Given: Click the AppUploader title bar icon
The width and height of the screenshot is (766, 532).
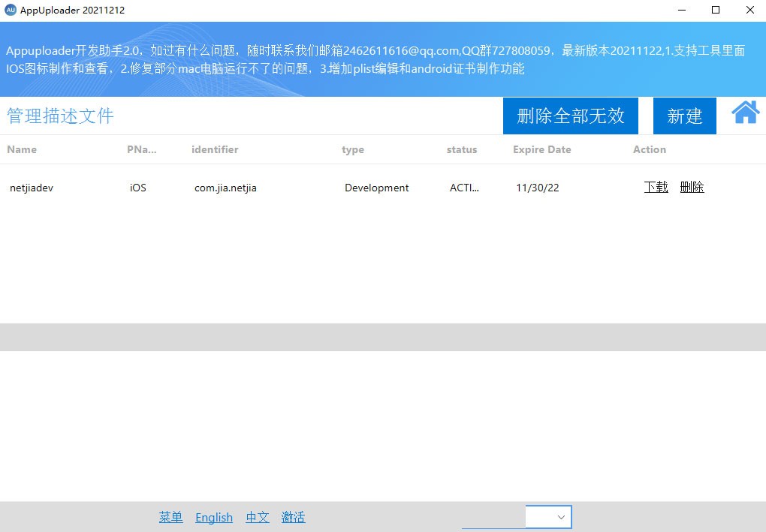Looking at the screenshot, I should coord(11,10).
